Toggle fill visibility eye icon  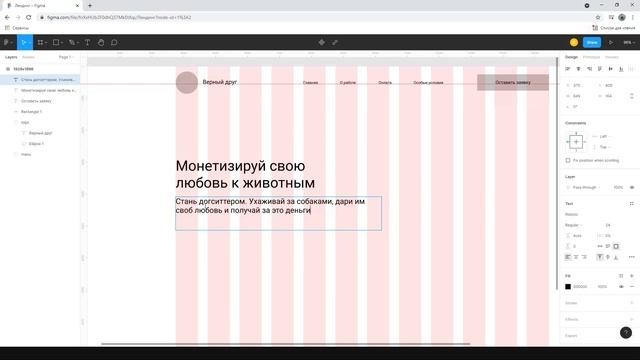coord(621,287)
